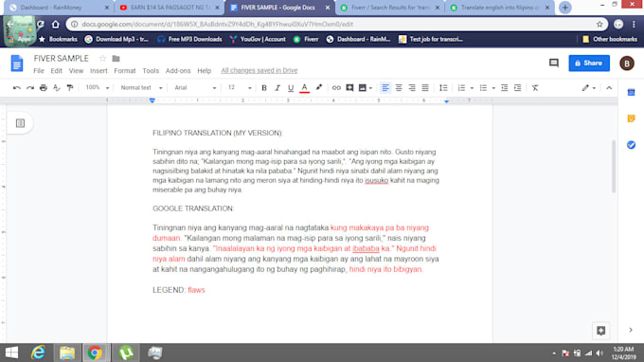Open the Arial font dropdown
The height and width of the screenshot is (362, 644).
point(195,87)
